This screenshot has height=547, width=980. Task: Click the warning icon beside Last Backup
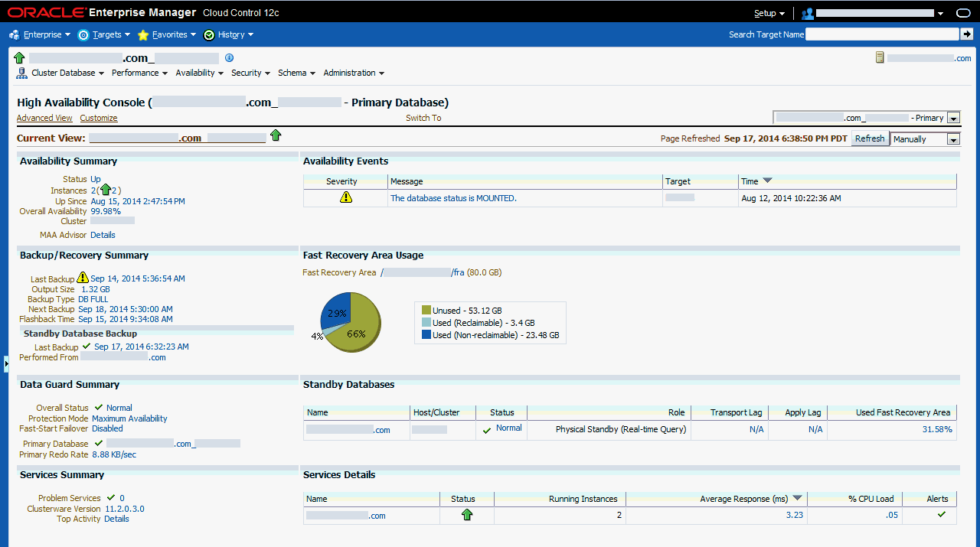pos(83,277)
